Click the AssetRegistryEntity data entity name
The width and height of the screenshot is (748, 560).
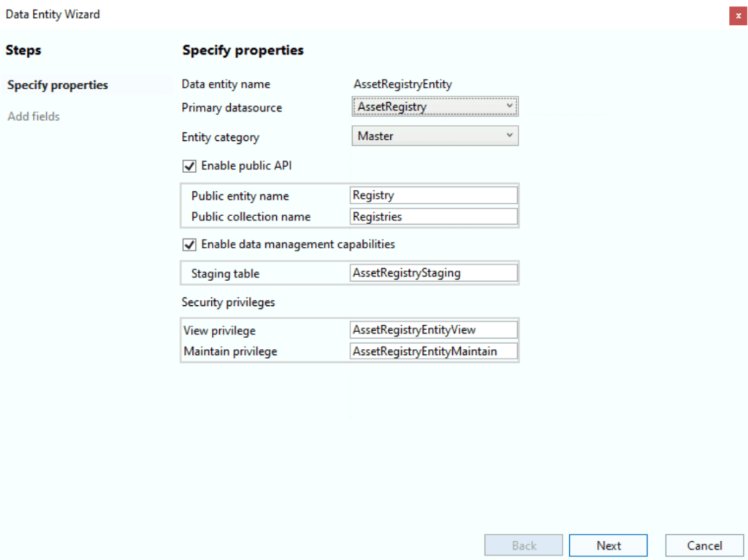pyautogui.click(x=402, y=85)
